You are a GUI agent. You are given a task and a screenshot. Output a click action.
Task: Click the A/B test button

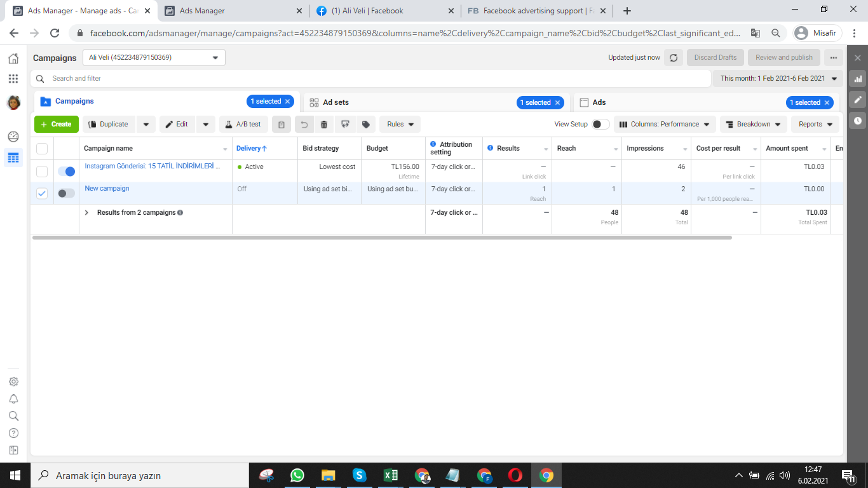click(x=243, y=125)
